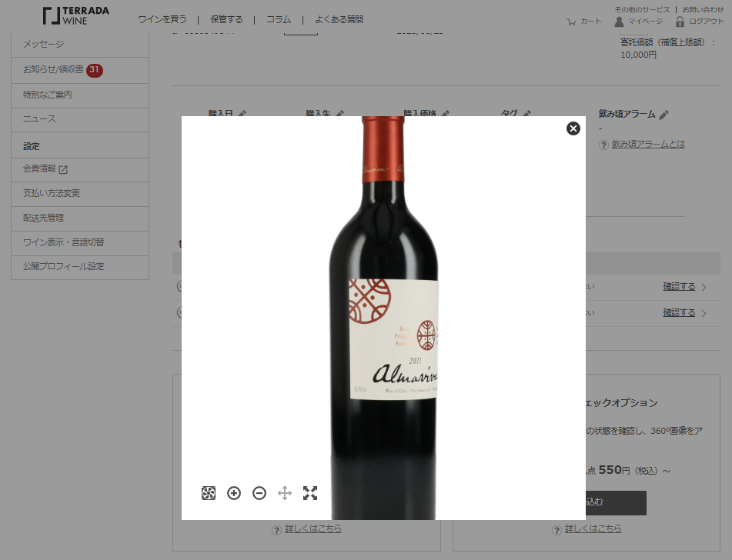Screen dimensions: 732x560
Task: Open the 保管する menu
Action: coord(226,19)
